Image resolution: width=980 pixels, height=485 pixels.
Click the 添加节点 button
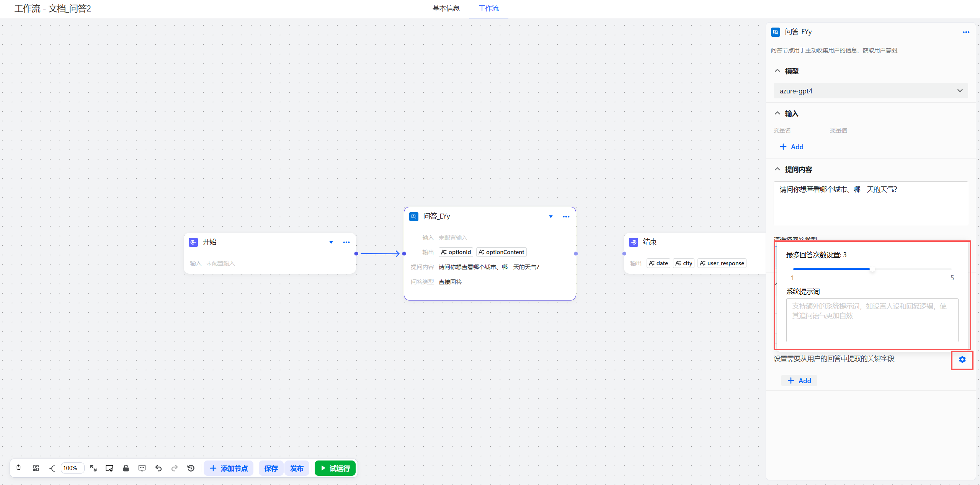click(x=229, y=468)
